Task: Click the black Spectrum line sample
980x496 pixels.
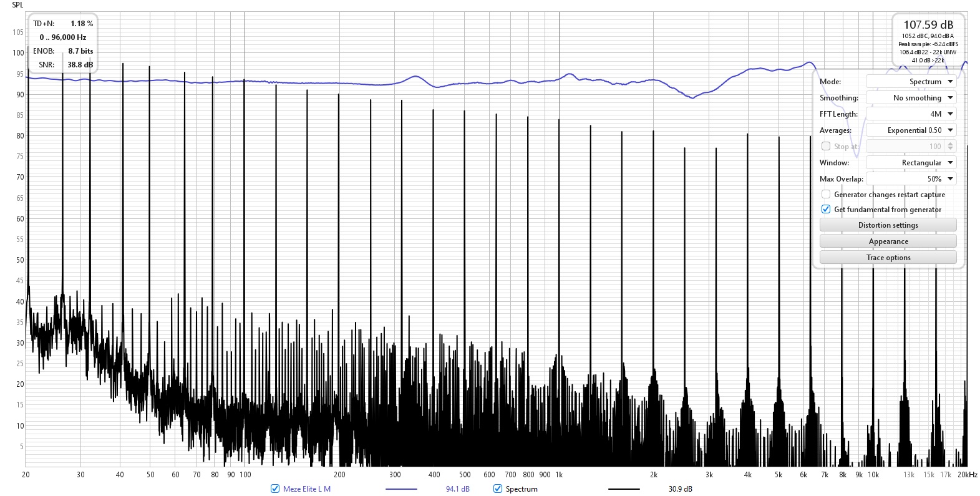Action: pyautogui.click(x=624, y=489)
